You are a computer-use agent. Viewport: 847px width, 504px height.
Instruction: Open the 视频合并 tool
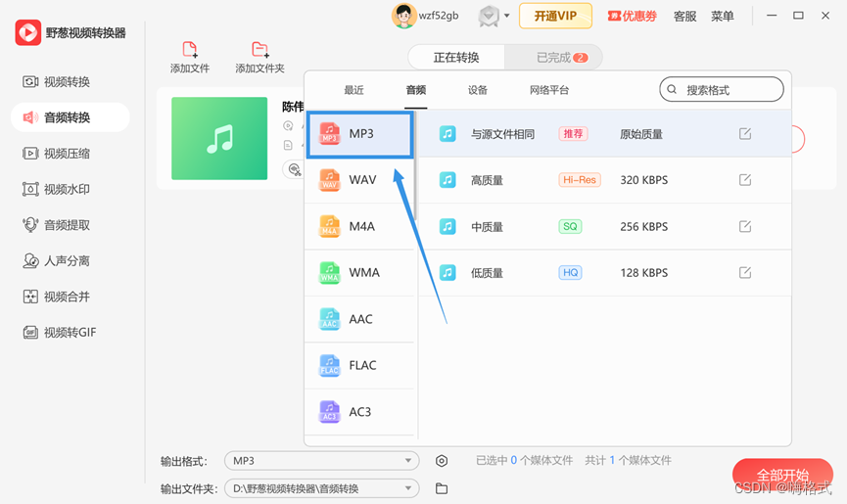coord(56,297)
